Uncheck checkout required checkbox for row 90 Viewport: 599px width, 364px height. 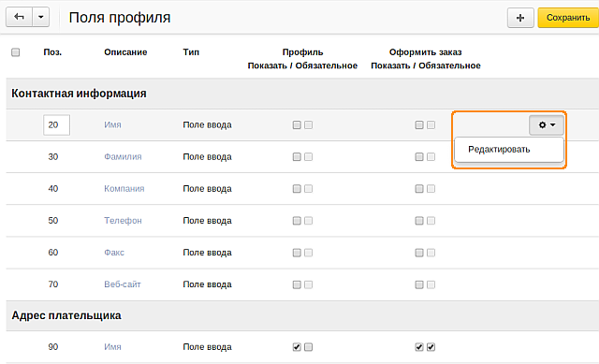point(431,347)
